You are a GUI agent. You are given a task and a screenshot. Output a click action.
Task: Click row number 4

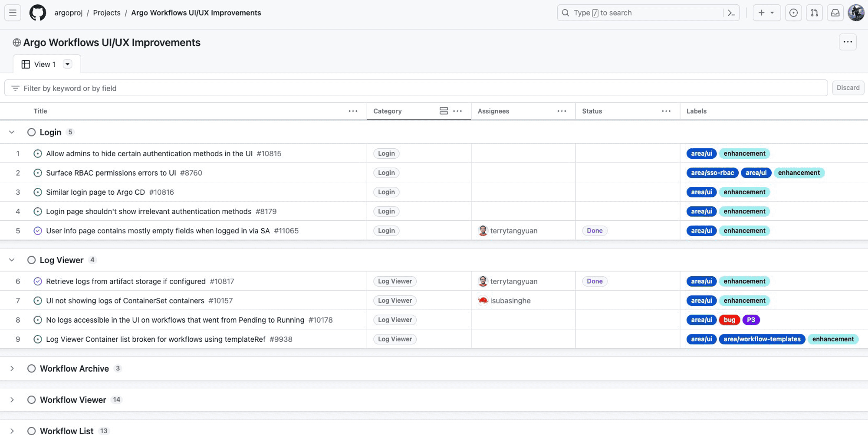(x=18, y=211)
